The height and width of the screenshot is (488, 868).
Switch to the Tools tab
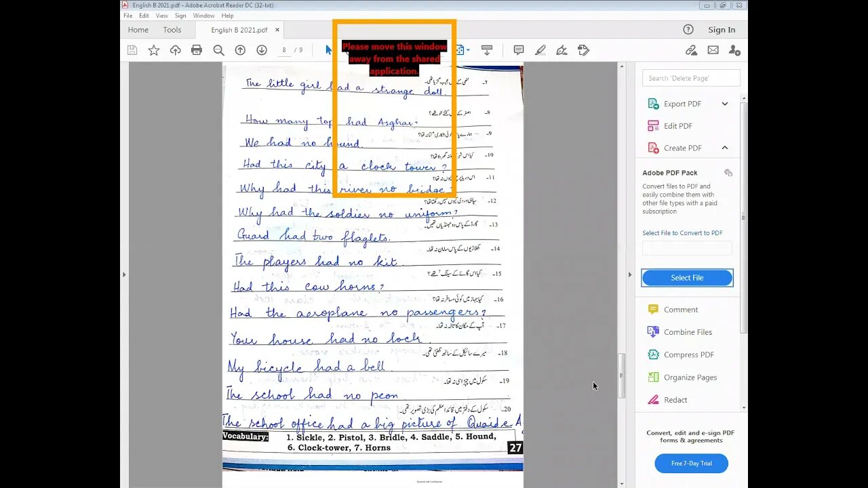coord(172,30)
